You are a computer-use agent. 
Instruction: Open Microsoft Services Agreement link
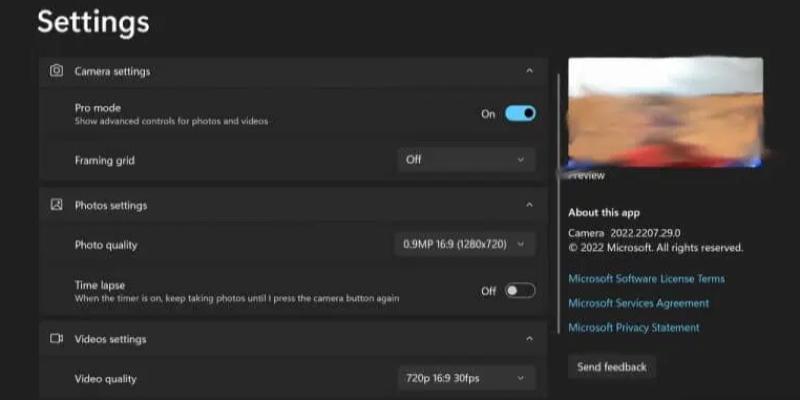click(639, 303)
